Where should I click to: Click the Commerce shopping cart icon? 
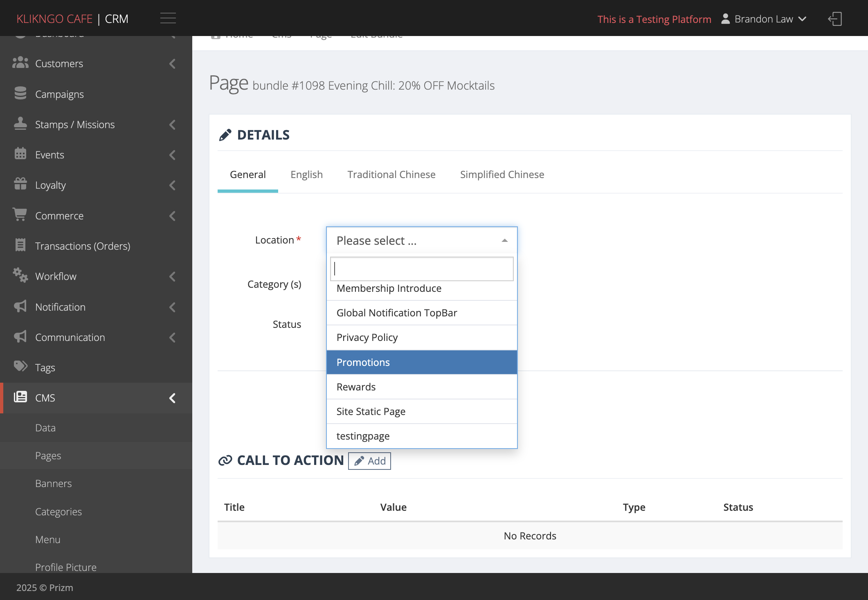point(20,214)
